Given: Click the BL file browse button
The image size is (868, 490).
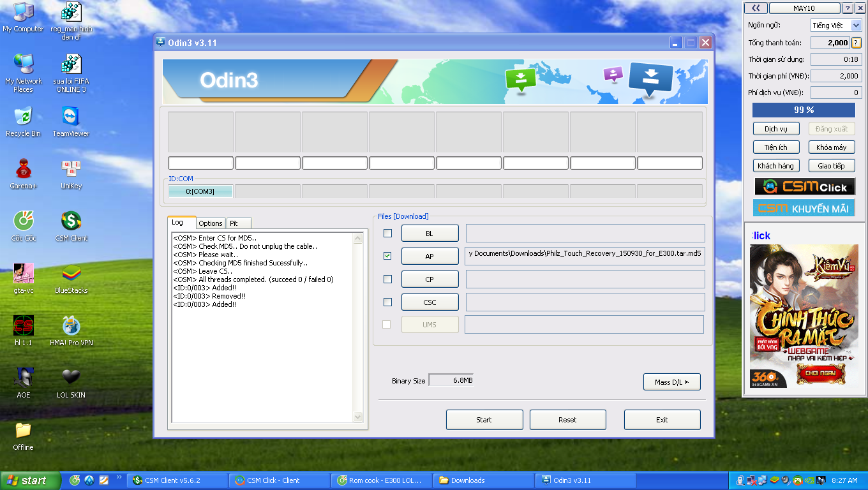Looking at the screenshot, I should (x=430, y=234).
